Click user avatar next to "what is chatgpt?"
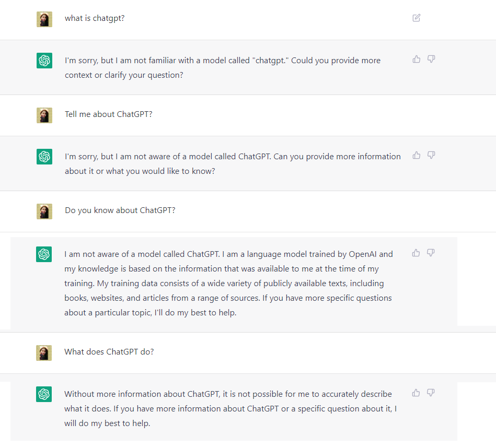The image size is (496, 448). click(44, 19)
